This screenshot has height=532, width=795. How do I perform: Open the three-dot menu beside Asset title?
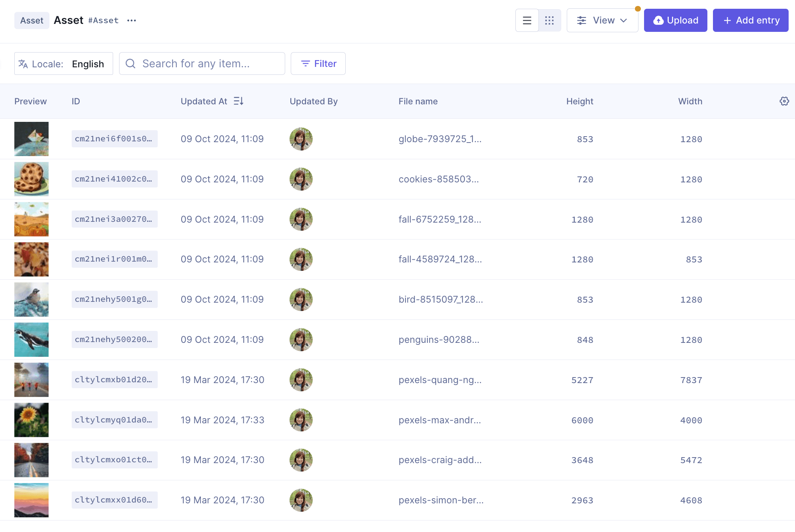[131, 20]
